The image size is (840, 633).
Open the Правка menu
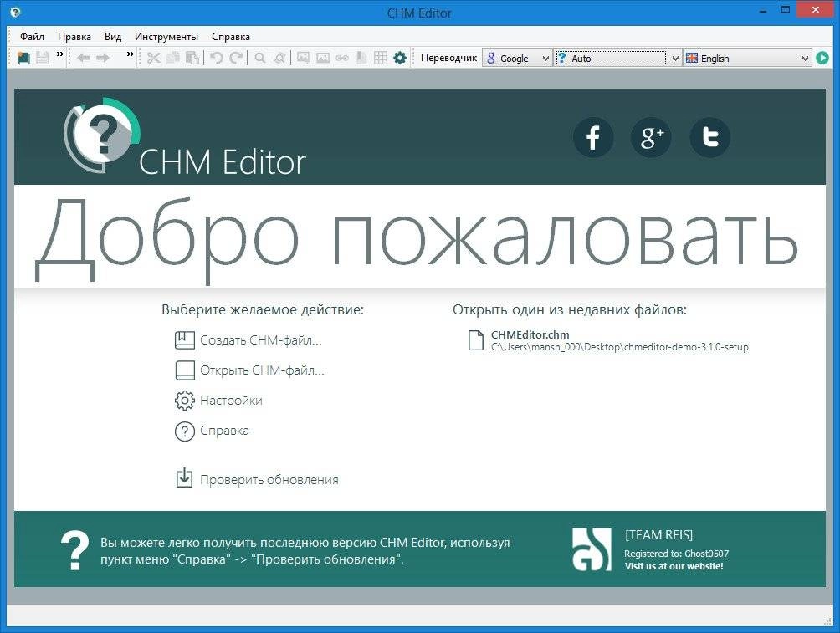(x=74, y=37)
